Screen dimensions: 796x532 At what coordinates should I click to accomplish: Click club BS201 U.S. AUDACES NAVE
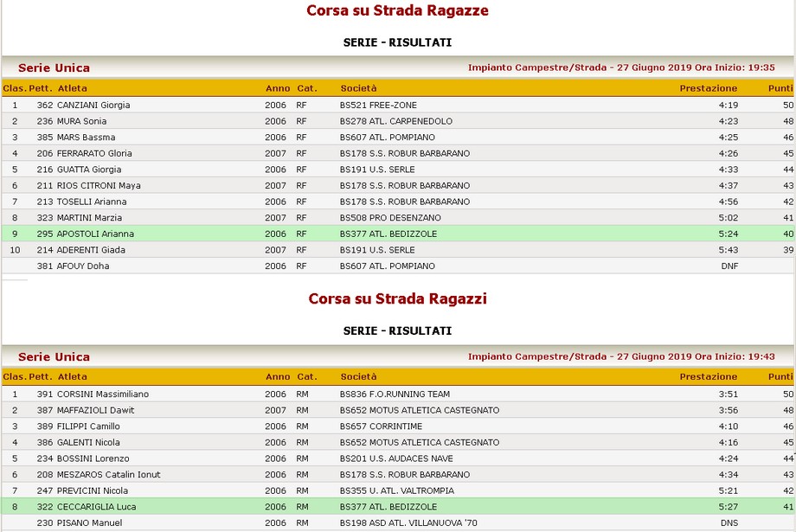point(396,458)
